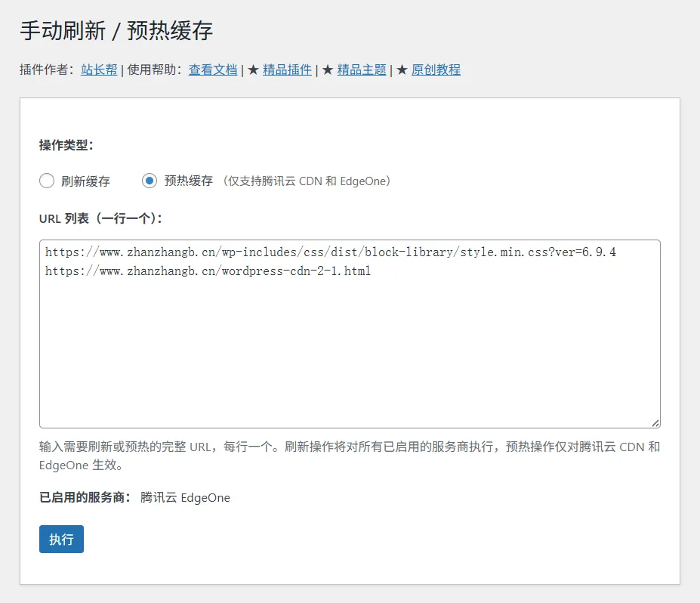Image resolution: width=700 pixels, height=603 pixels.
Task: Open the 精品插件 link
Action: [x=287, y=70]
